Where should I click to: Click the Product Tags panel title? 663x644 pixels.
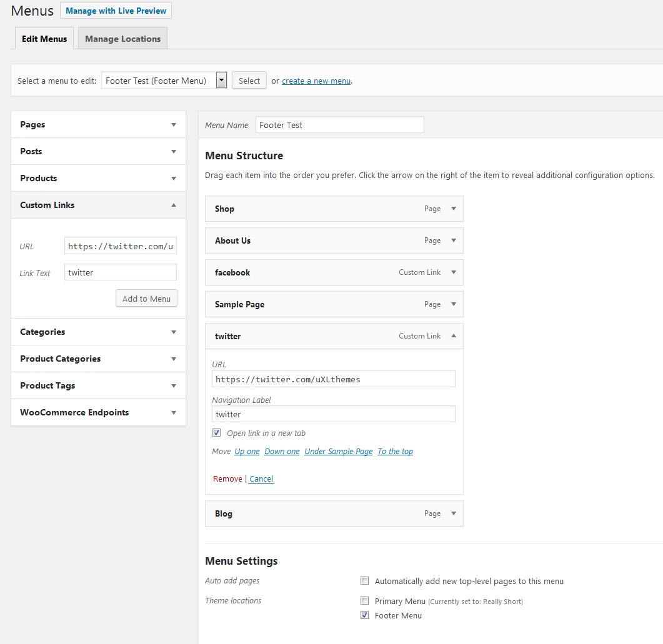[x=47, y=386]
